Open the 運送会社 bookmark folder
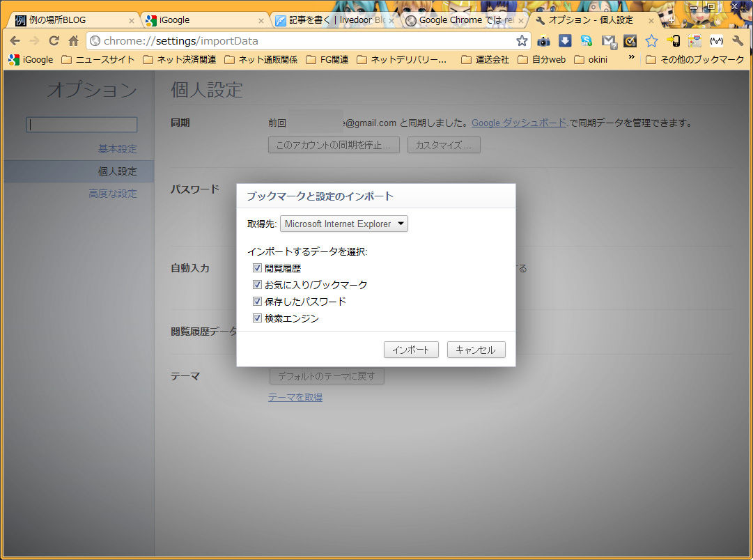Viewport: 753px width, 560px height. tap(485, 60)
